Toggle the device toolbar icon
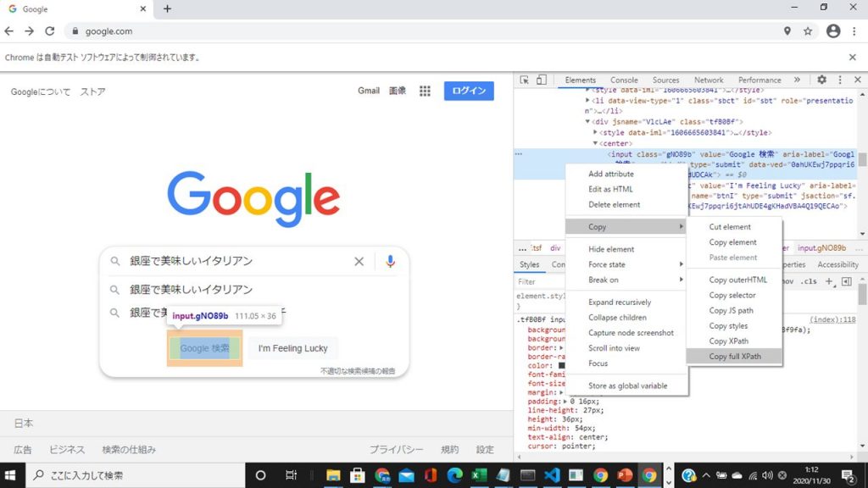This screenshot has height=488, width=868. pyautogui.click(x=542, y=80)
